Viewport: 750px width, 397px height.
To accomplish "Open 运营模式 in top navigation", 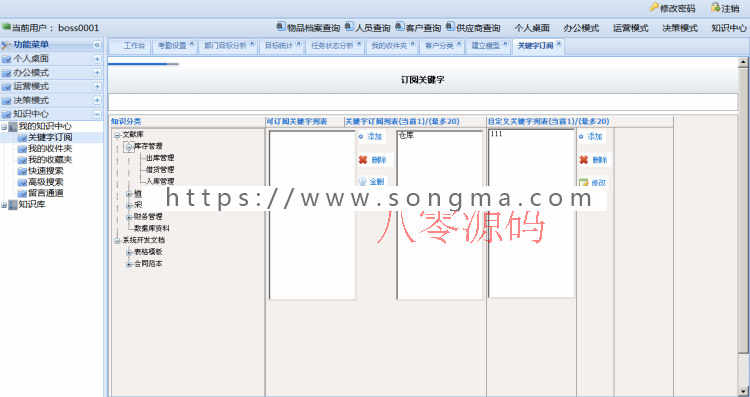I will 630,28.
